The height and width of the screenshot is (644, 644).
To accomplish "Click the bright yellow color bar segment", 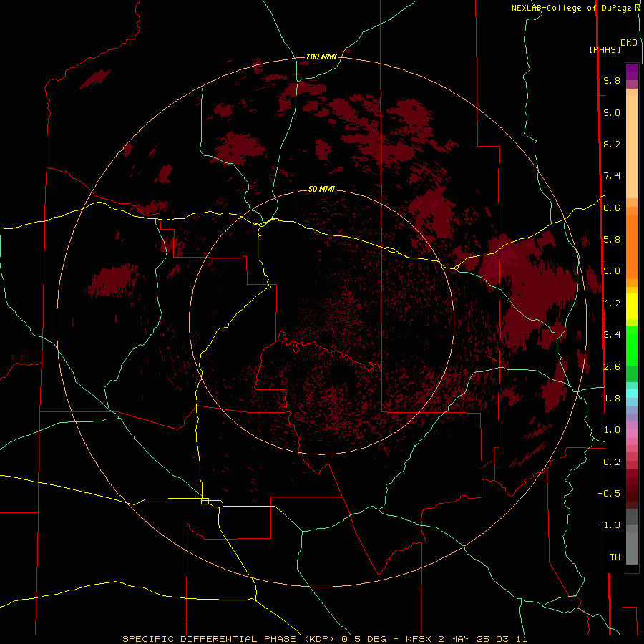I will [x=632, y=306].
